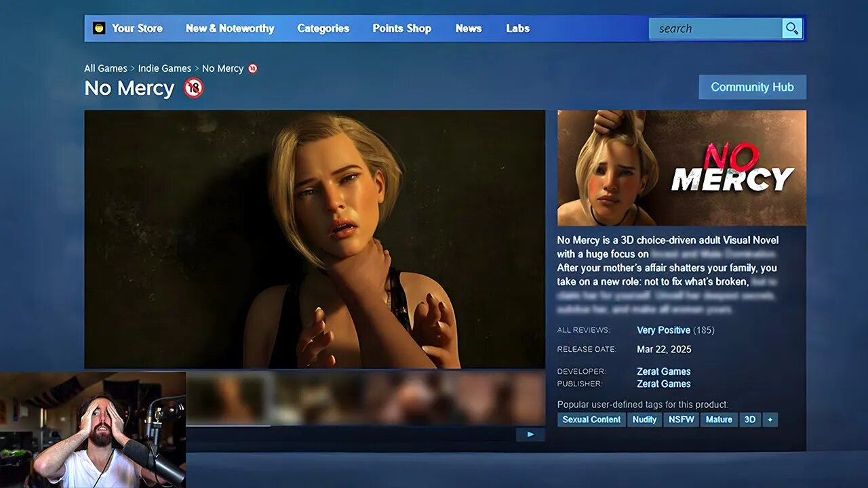Screen dimensions: 868x488
Task: Click the thumbnail strip scrollbar
Action: [x=228, y=426]
